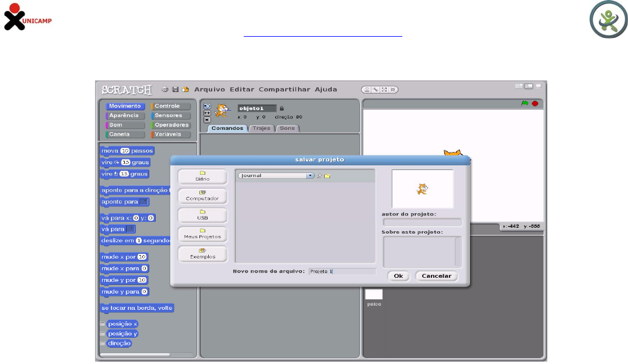Open the 'aponte para' block dropdown
Viewport: 628px width, 364px height.
point(144,202)
